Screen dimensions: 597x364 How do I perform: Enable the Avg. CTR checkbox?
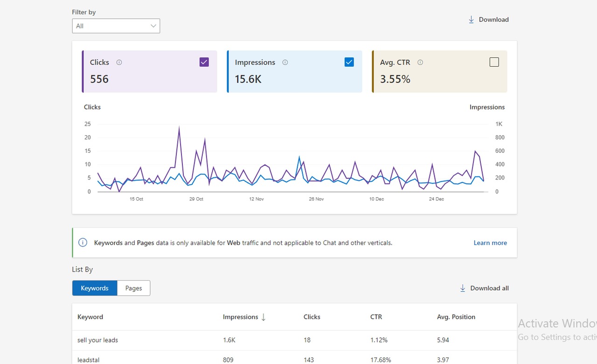tap(494, 62)
